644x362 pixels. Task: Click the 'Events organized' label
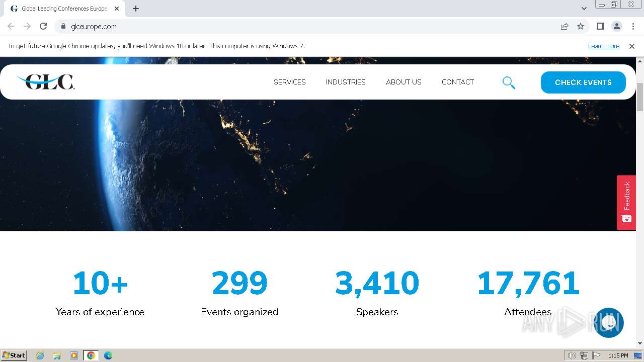(239, 312)
